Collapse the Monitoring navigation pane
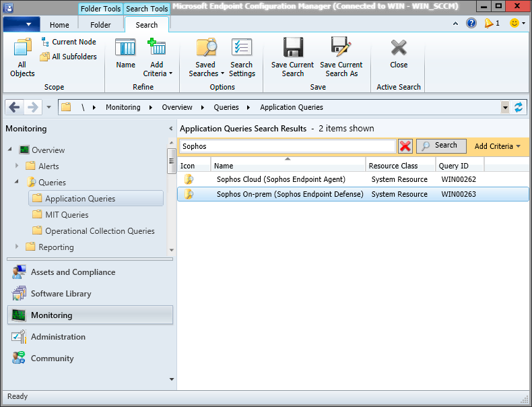Viewport: 532px width, 407px height. [170, 129]
